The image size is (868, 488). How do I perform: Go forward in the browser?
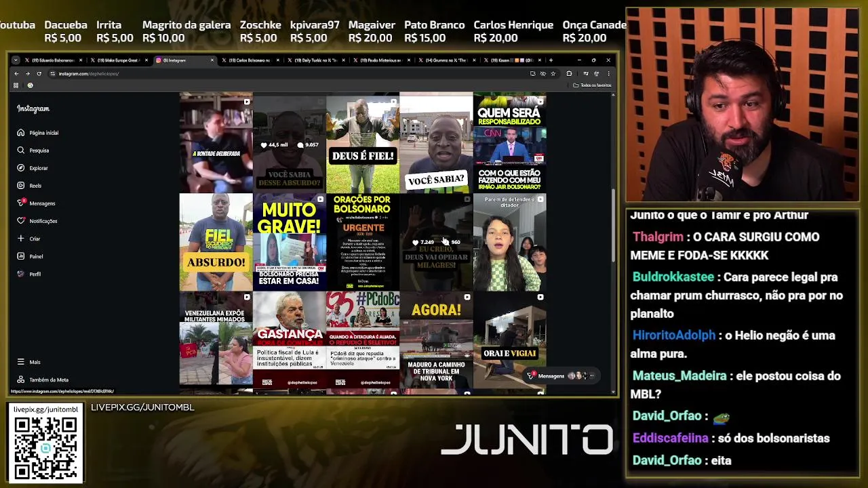coord(28,73)
